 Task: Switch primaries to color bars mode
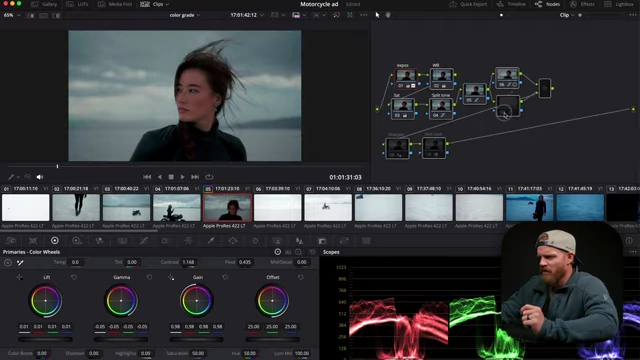(x=288, y=252)
